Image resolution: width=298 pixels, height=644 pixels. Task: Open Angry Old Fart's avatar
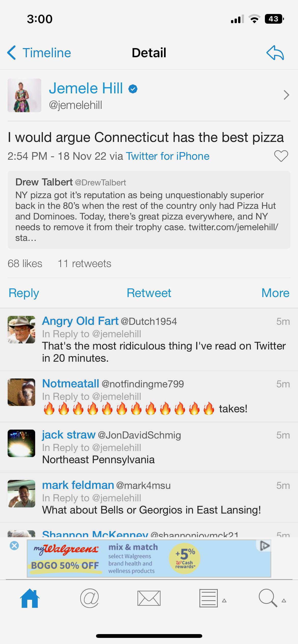tap(21, 330)
